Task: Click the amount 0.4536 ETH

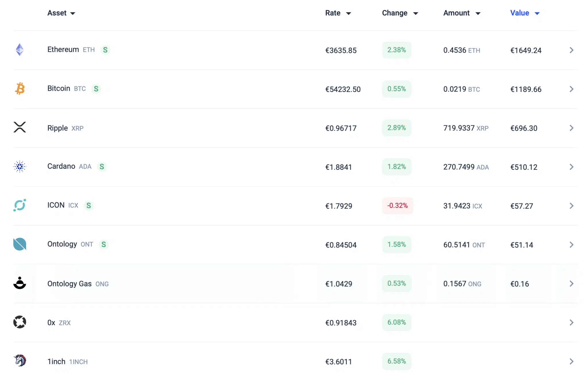Action: click(462, 50)
